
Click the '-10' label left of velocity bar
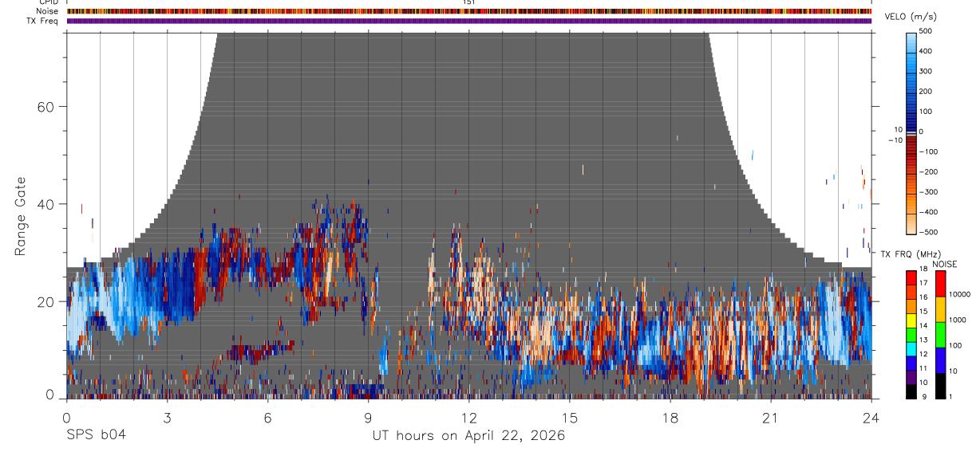[895, 140]
